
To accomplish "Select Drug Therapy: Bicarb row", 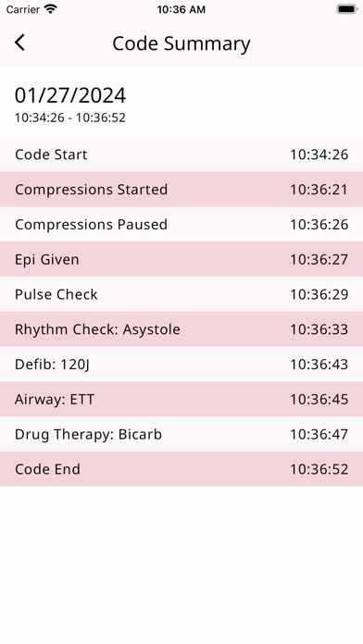I will tap(181, 434).
